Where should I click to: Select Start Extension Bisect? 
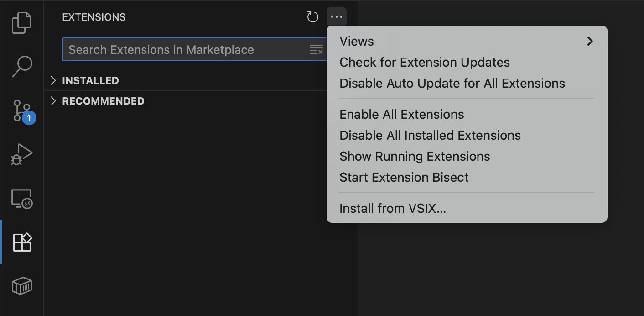click(x=404, y=177)
